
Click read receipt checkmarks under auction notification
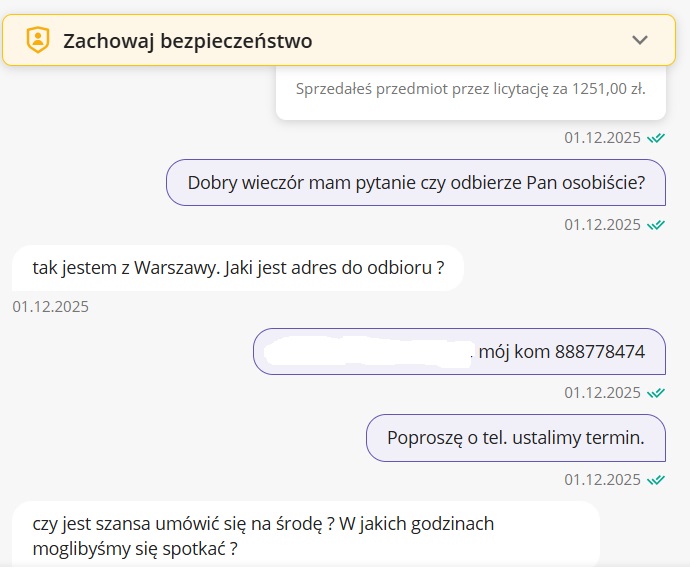656,138
